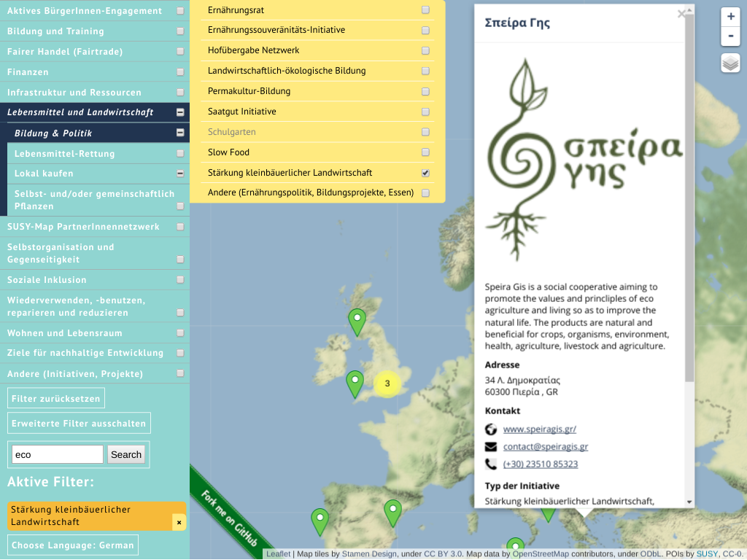Click Erweiterte Filter ausschalten button

click(79, 424)
